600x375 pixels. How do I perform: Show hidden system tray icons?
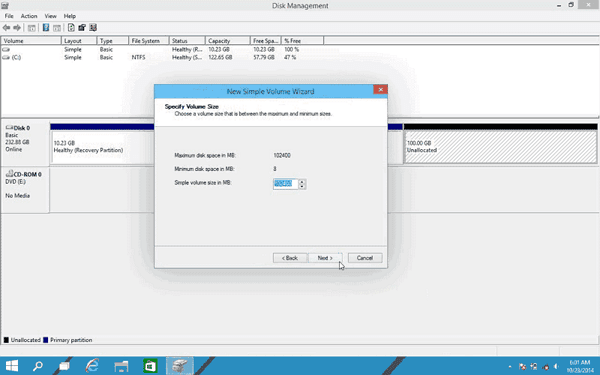pos(510,367)
